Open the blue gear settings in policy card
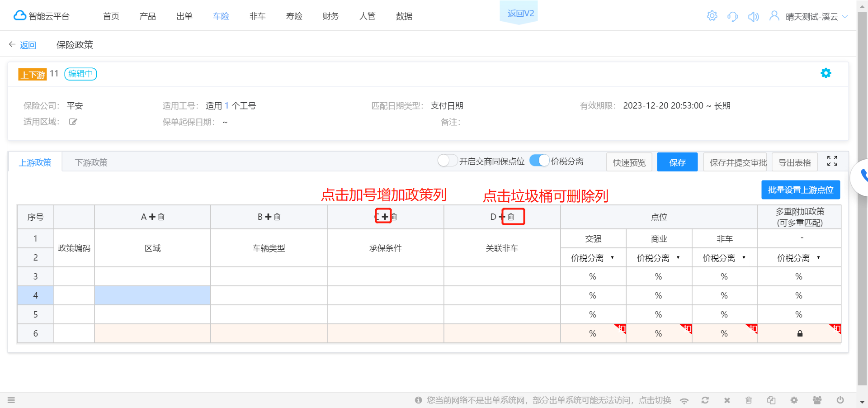The height and width of the screenshot is (408, 868). point(826,73)
